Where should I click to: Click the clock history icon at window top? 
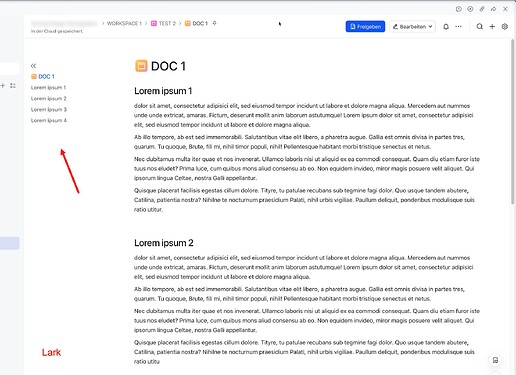459,9
